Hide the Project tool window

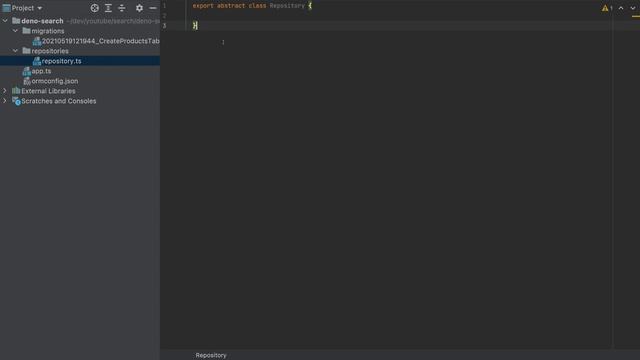pos(153,8)
